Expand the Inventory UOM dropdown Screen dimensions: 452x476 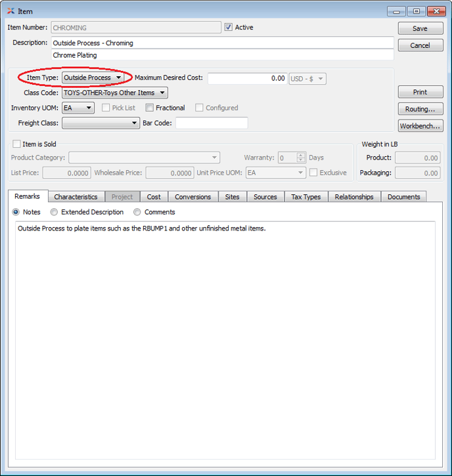tap(78, 108)
